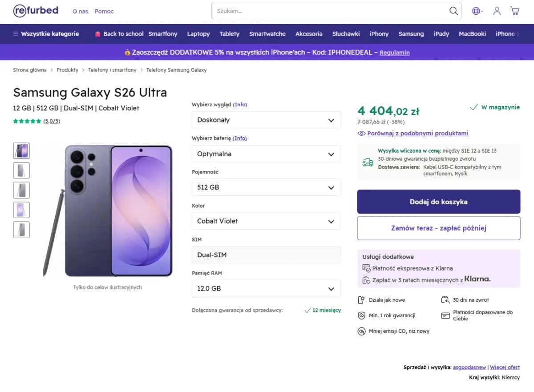The image size is (534, 392).
Task: Expand the Doskonały appearance dropdown
Action: pos(266,120)
